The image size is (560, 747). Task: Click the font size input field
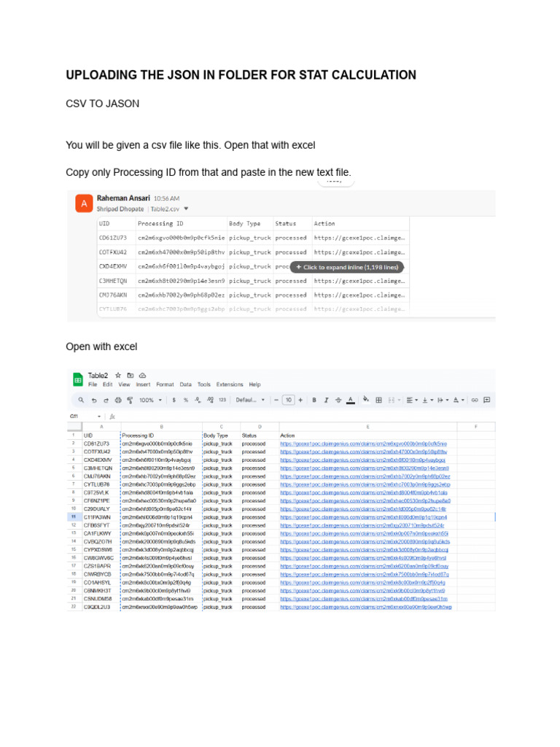(x=289, y=400)
